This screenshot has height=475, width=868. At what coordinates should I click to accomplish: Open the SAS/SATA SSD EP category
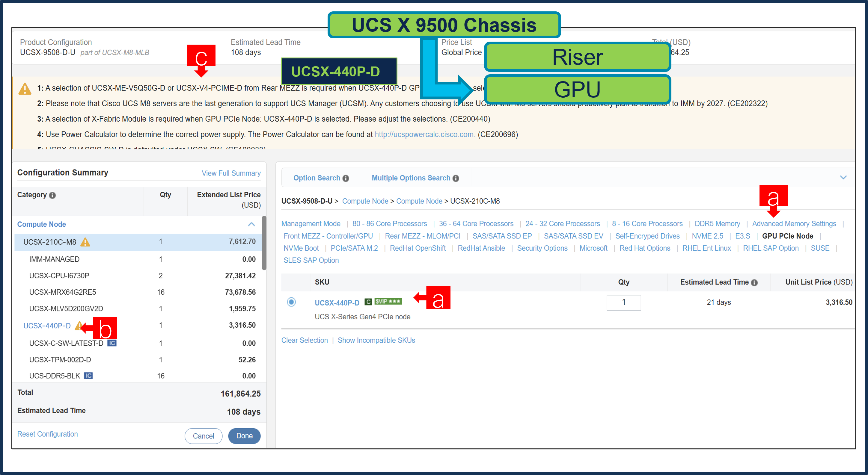[x=502, y=236]
